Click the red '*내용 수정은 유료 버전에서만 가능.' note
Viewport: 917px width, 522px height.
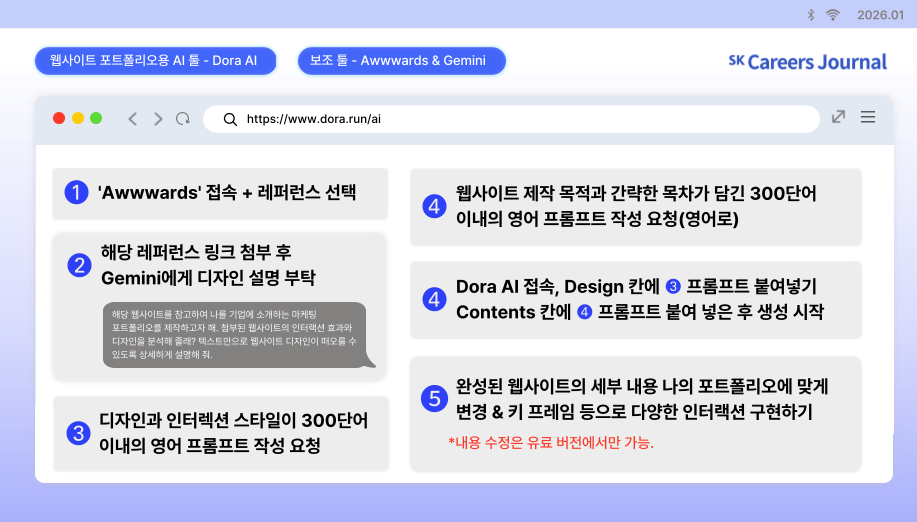(551, 443)
